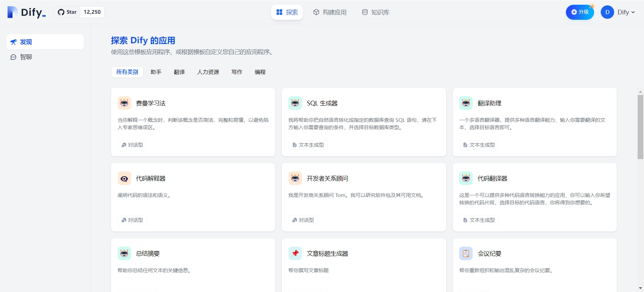
Task: Open the 文章标题生成器 app title
Action: click(x=327, y=254)
